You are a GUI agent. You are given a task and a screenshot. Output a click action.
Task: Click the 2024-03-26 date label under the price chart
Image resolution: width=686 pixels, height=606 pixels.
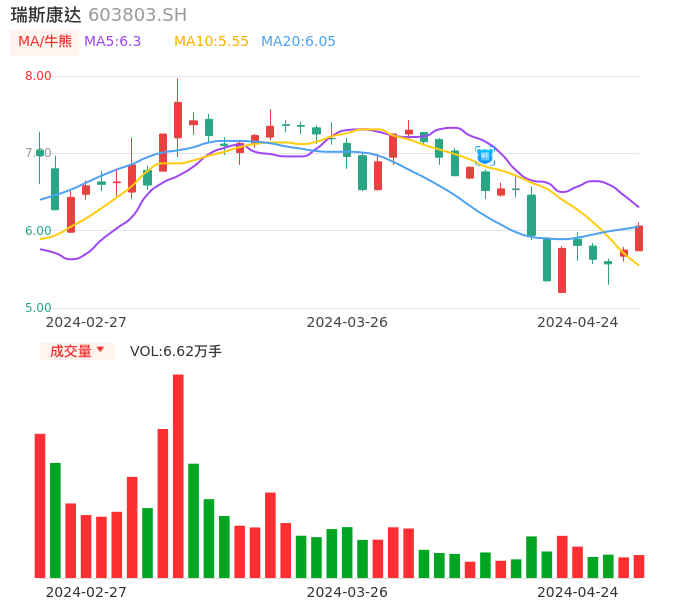347,322
